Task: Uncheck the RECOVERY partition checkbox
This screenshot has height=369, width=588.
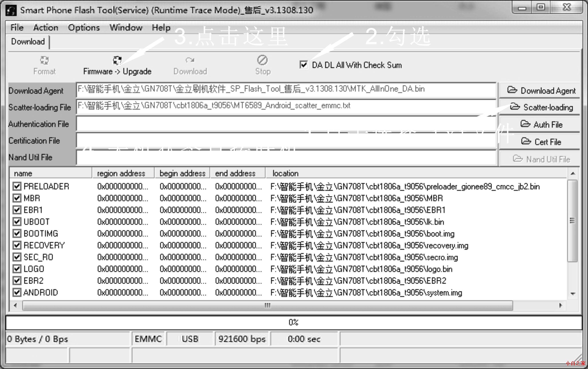Action: point(17,245)
